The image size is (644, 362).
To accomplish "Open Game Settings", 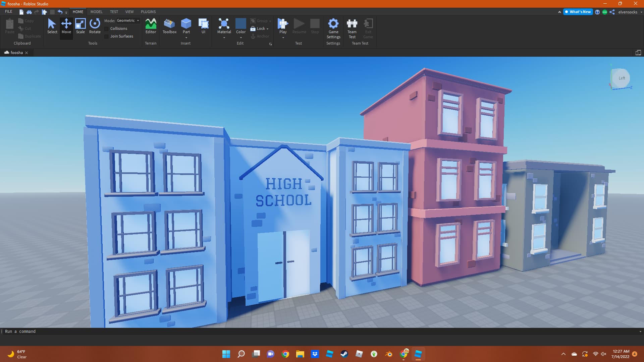I will [333, 28].
